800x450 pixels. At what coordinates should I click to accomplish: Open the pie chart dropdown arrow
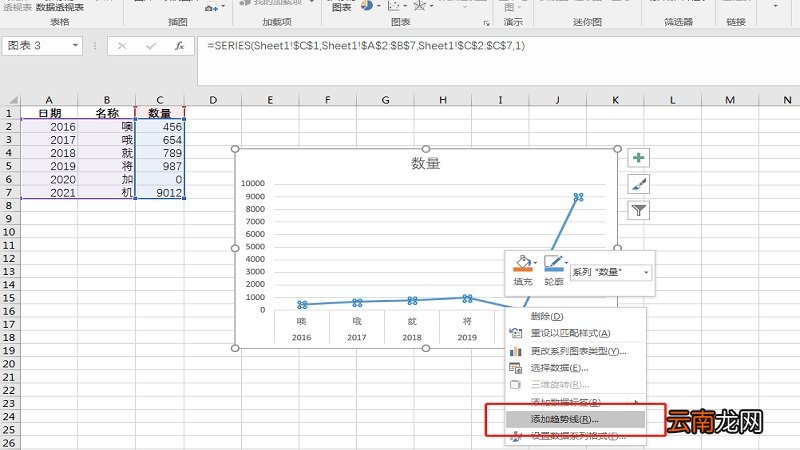379,6
